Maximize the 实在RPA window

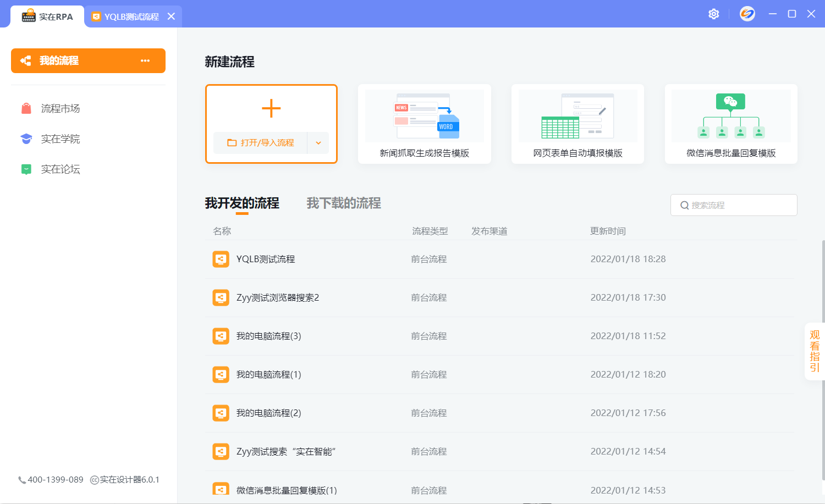click(x=792, y=14)
